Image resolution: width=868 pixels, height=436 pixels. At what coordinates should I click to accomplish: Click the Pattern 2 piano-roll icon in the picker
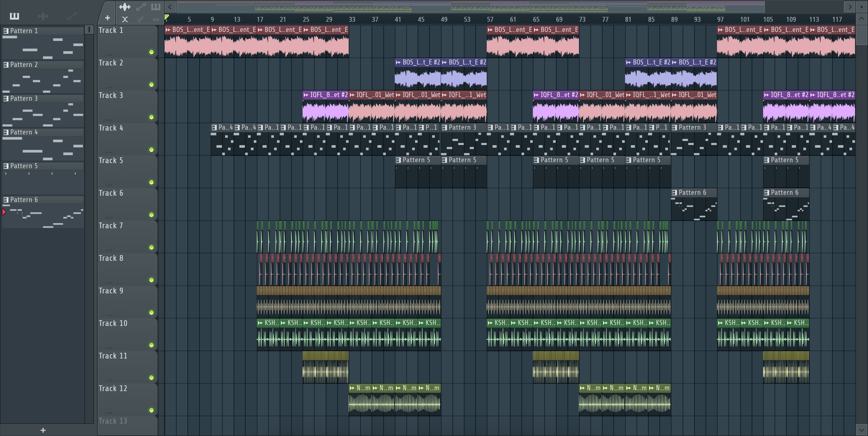click(x=6, y=65)
